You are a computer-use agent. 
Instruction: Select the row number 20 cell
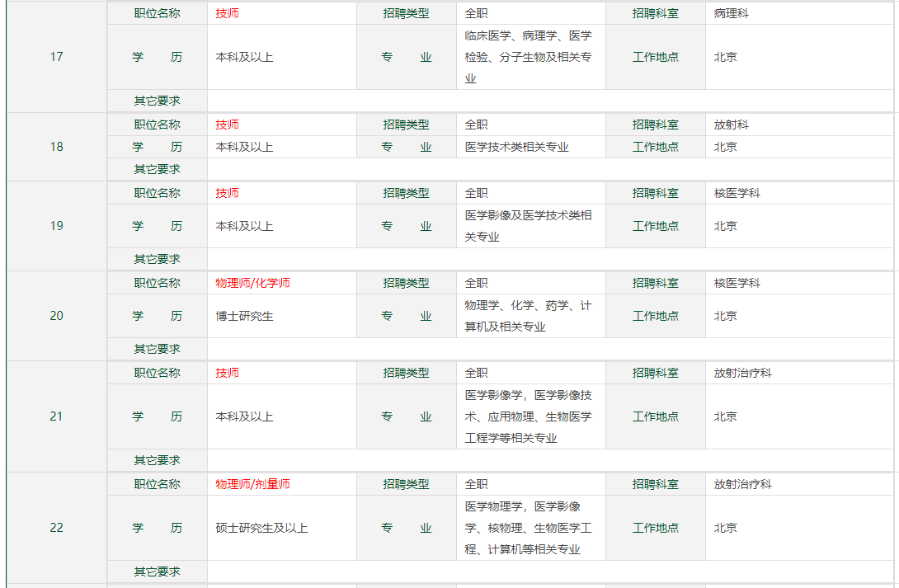coord(56,316)
